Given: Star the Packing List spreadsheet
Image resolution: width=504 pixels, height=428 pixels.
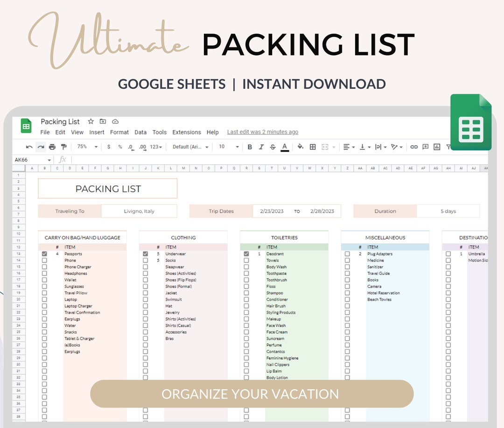Looking at the screenshot, I should (91, 121).
